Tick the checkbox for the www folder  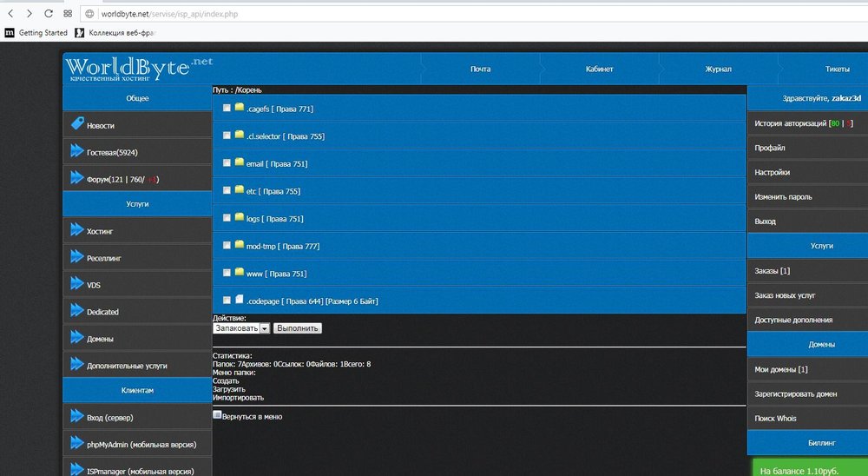click(227, 273)
